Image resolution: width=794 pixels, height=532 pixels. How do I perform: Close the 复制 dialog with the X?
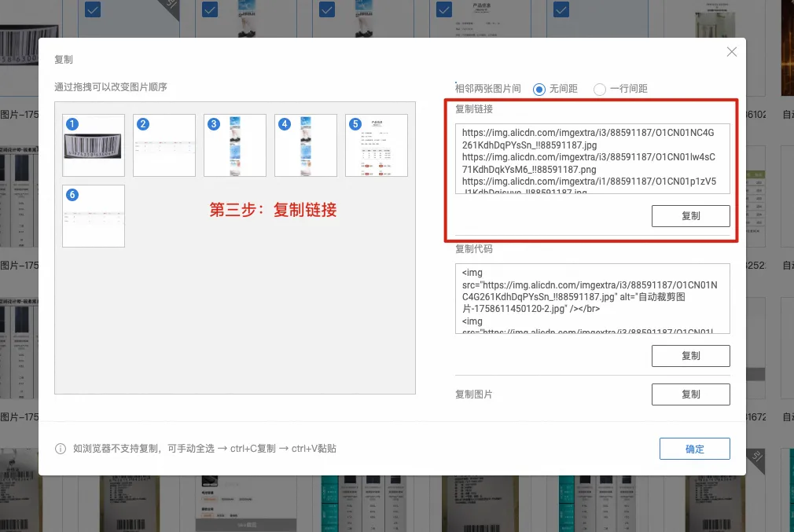click(x=731, y=52)
